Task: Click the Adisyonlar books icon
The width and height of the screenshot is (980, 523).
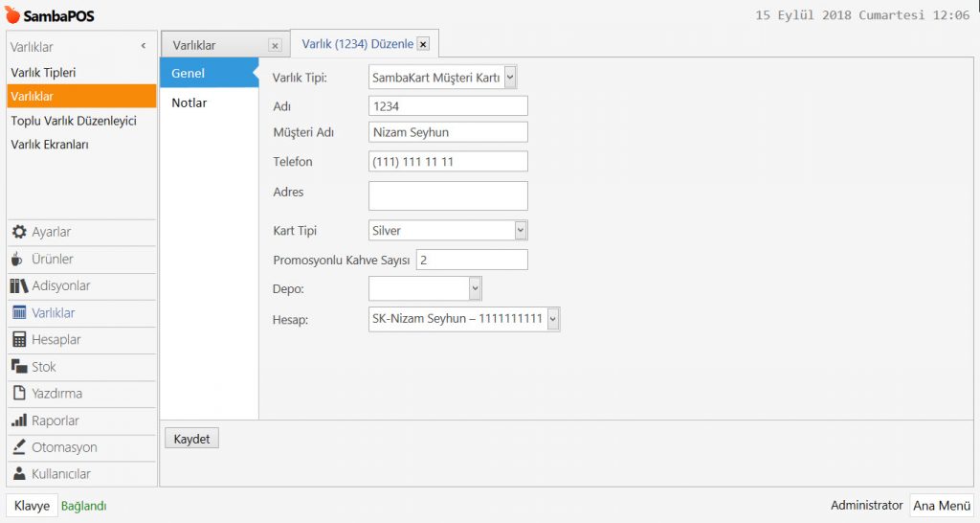Action: point(19,285)
